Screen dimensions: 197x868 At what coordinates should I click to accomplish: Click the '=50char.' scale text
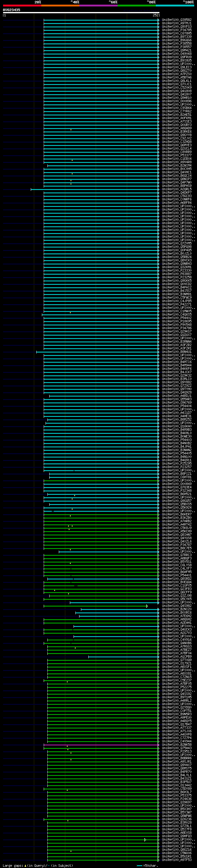pyautogui.click(x=150, y=865)
